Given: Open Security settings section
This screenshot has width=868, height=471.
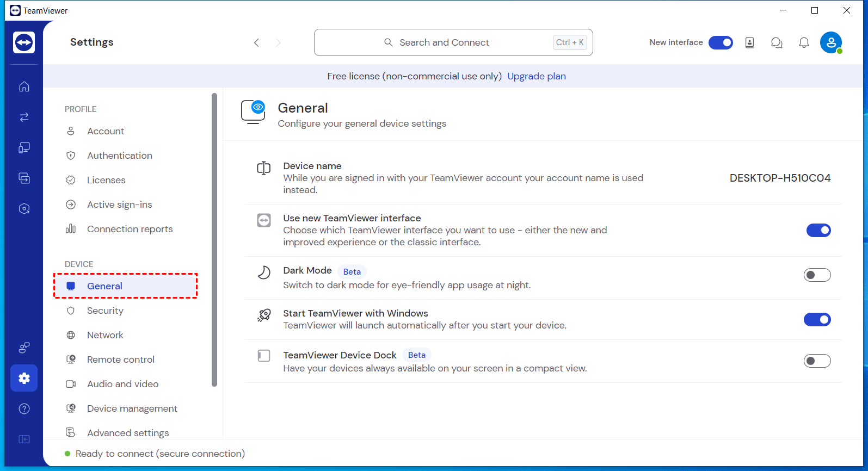Looking at the screenshot, I should [x=105, y=311].
